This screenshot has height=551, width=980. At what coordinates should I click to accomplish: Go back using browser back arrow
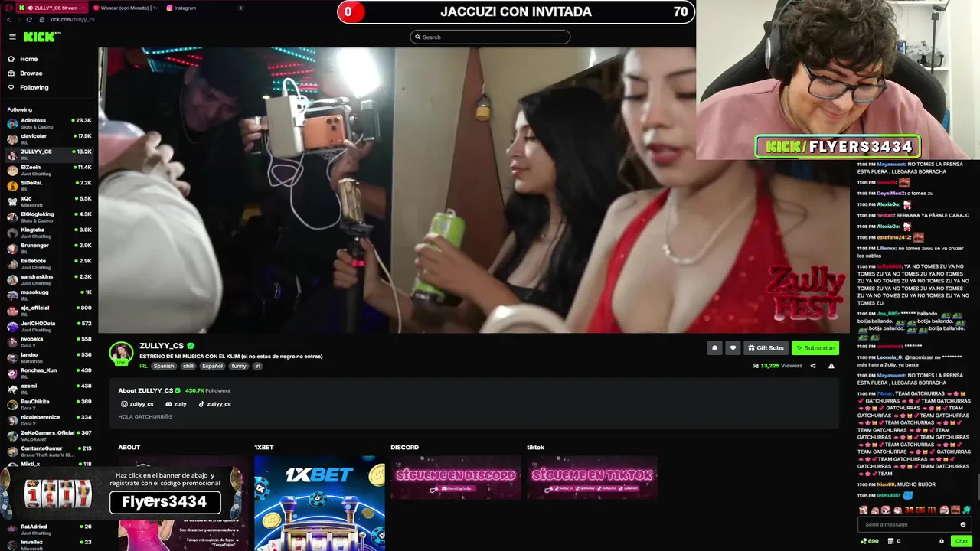[x=8, y=19]
